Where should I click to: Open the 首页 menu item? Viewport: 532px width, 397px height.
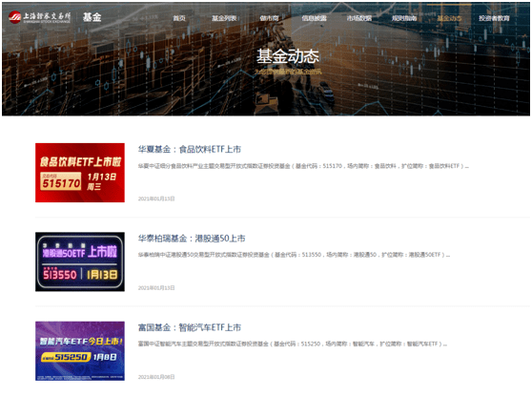[179, 18]
